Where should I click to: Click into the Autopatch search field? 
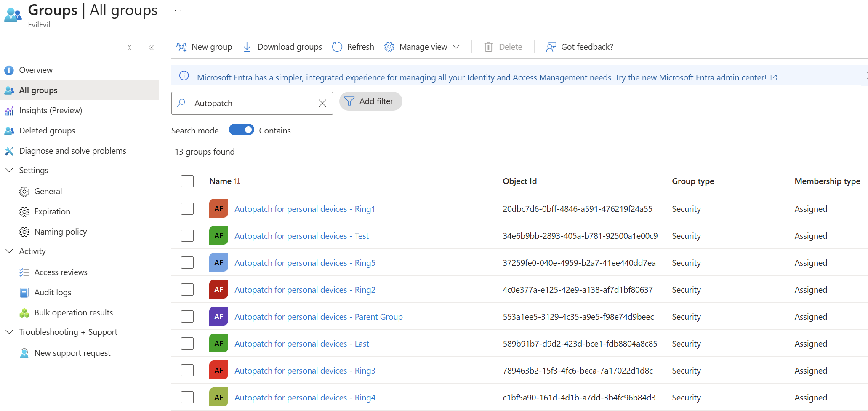(252, 103)
